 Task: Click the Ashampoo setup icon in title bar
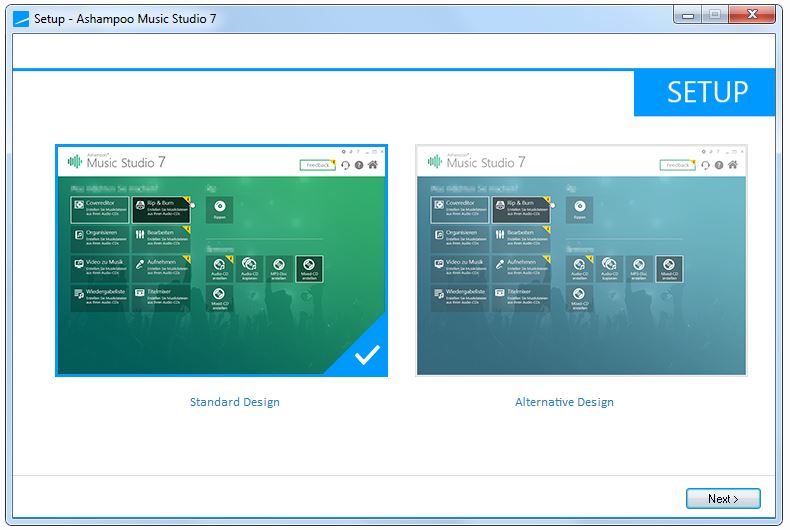[x=21, y=19]
